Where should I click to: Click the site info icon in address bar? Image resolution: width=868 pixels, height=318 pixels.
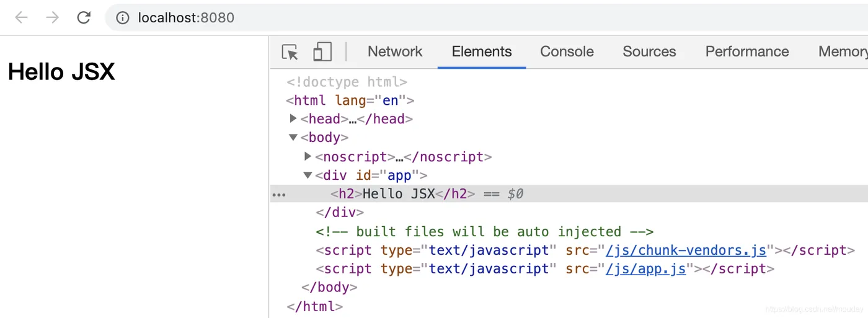pos(123,18)
